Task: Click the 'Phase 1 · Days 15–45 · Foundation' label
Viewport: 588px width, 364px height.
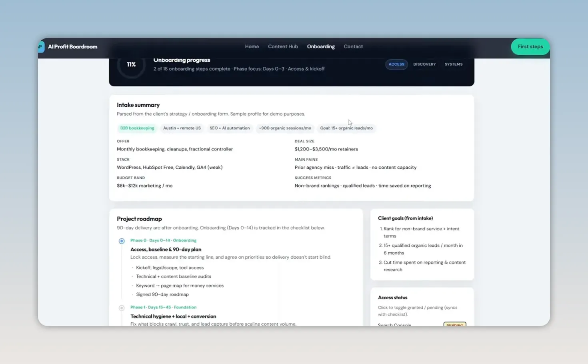Action: 163,307
